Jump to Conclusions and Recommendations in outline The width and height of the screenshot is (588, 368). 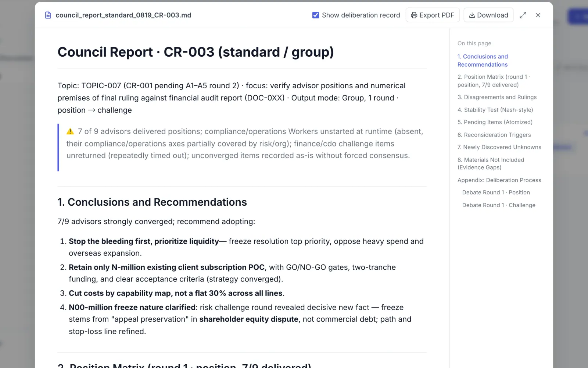483,60
